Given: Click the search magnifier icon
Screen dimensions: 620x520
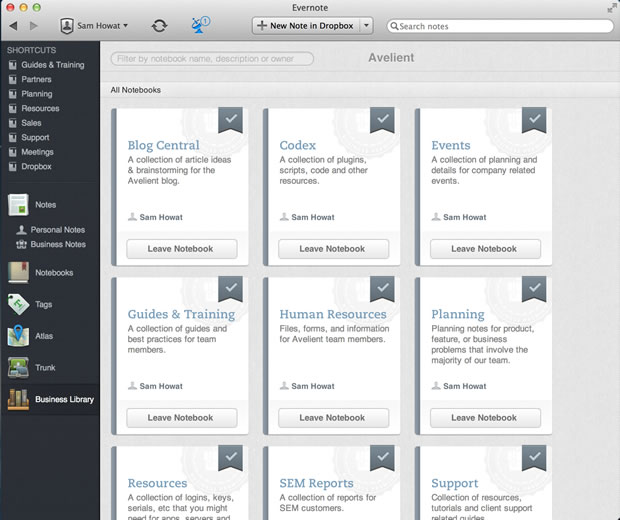Looking at the screenshot, I should tap(394, 26).
